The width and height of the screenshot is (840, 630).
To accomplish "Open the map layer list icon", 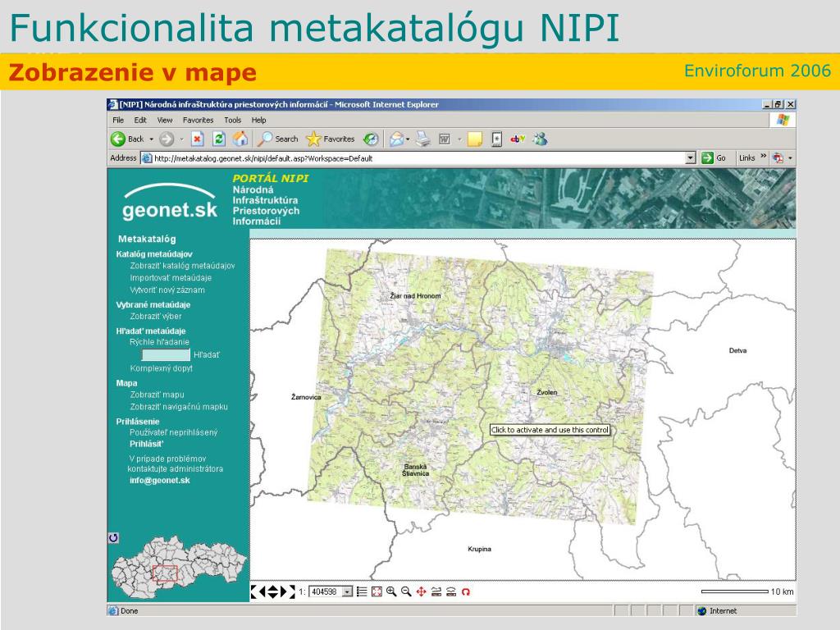I will (362, 592).
